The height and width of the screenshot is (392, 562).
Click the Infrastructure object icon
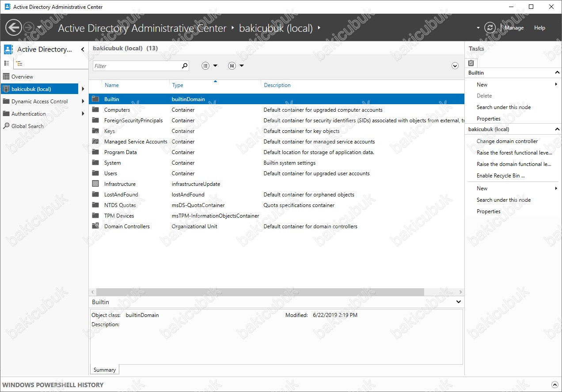click(95, 184)
